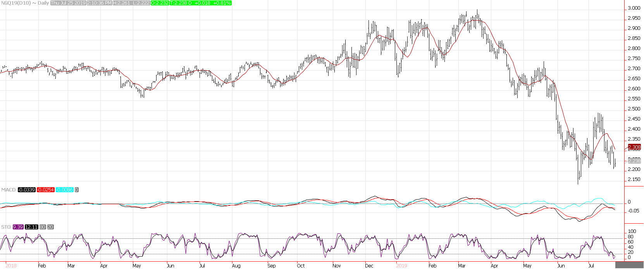Click the NGQ19(D10) Daily symbol label
The image size is (644, 269).
coord(25,3)
